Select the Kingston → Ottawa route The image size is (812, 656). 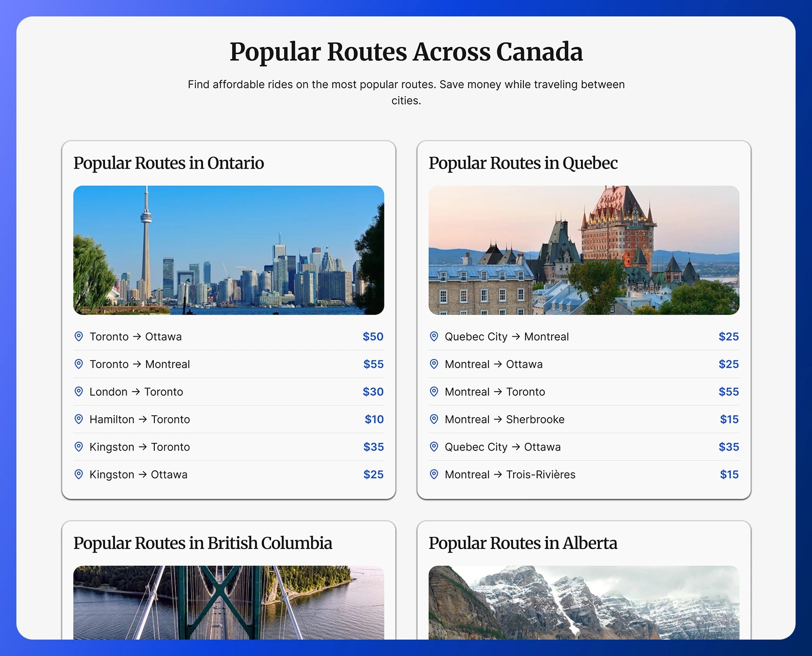click(229, 475)
